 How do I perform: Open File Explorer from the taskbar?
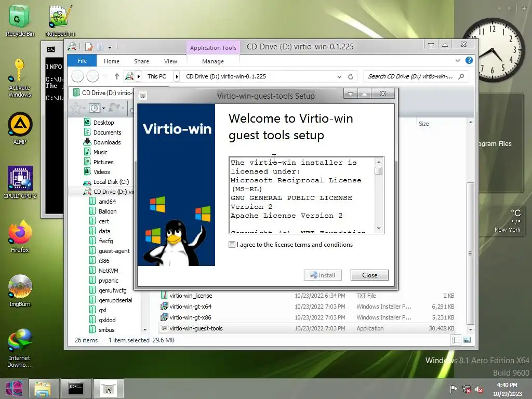(x=43, y=389)
